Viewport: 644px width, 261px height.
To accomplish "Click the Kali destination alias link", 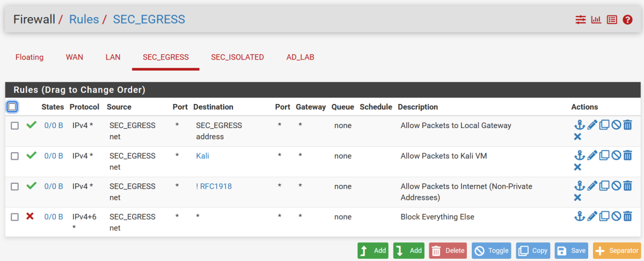I will click(202, 156).
